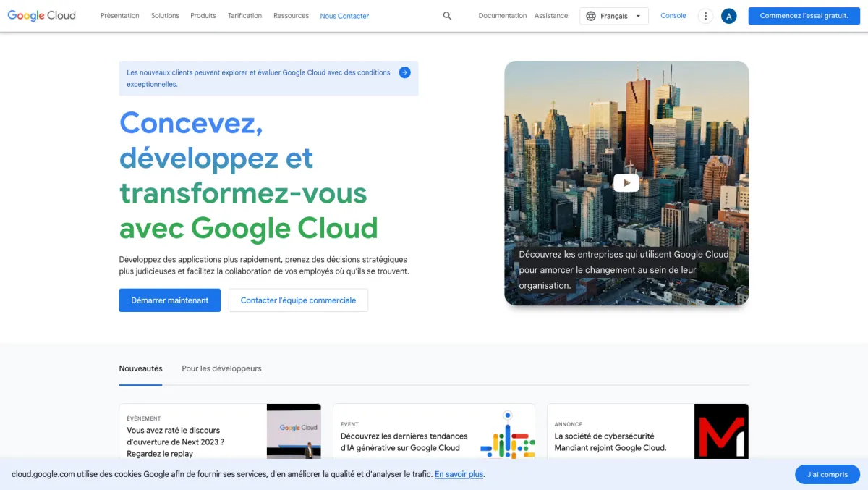The width and height of the screenshot is (868, 490).
Task: Open the three-dot more options menu
Action: 705,16
